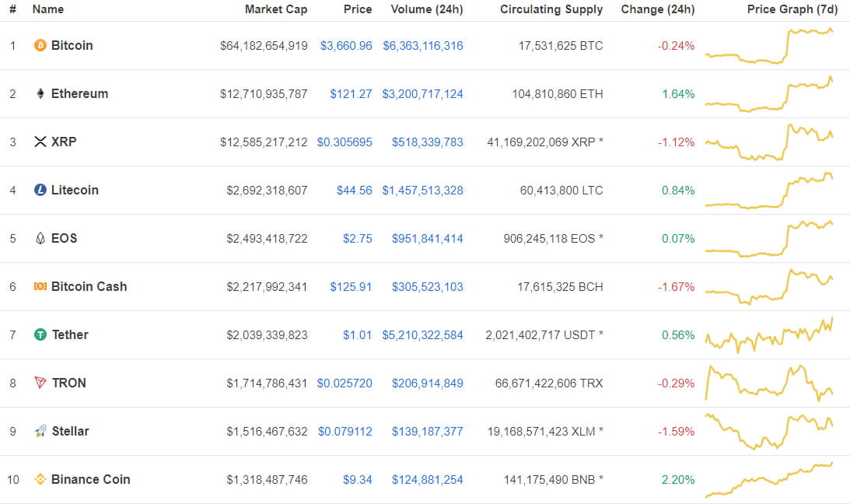Open the Tether name link
Screen dimensions: 850x504
pos(70,335)
